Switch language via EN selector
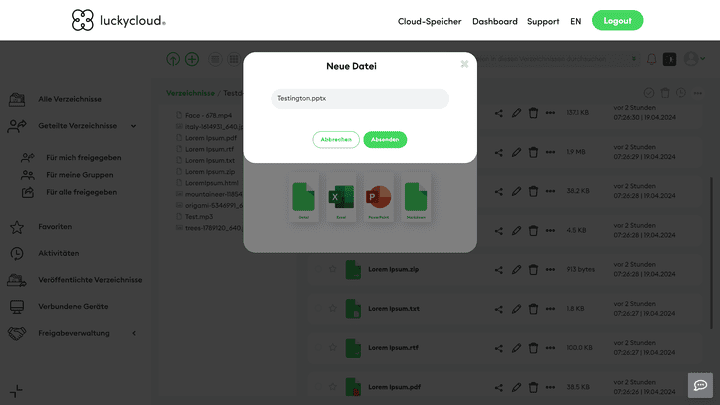The height and width of the screenshot is (405, 720). point(575,21)
